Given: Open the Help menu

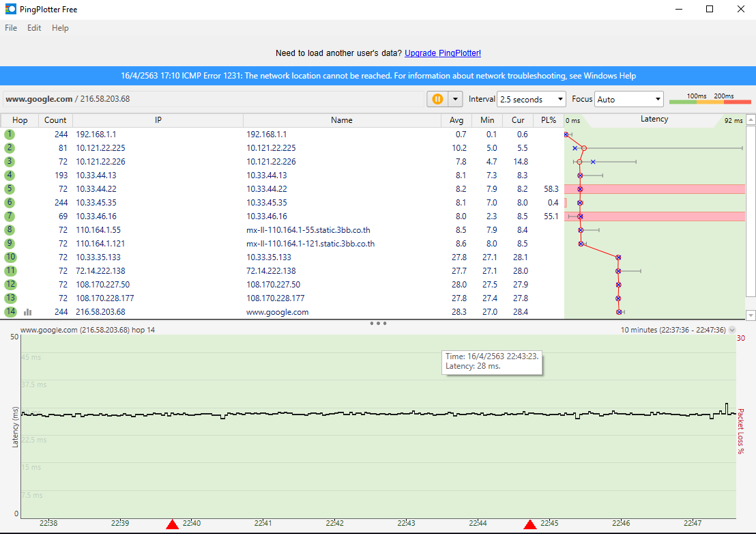Looking at the screenshot, I should (x=60, y=28).
